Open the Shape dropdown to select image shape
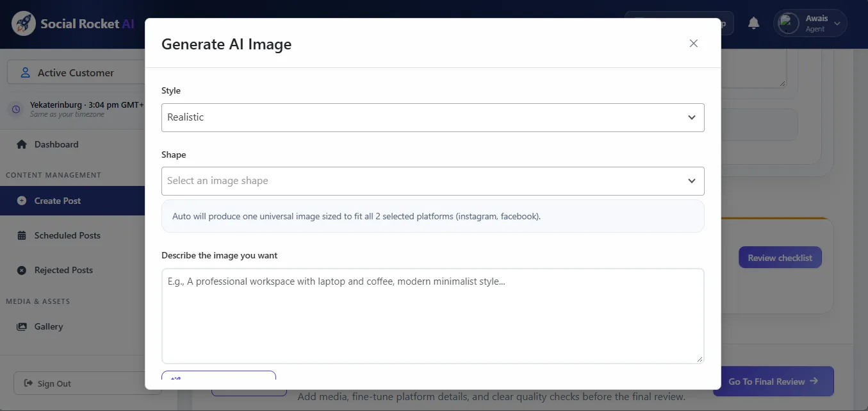Screen dimensions: 868x411 point(432,181)
